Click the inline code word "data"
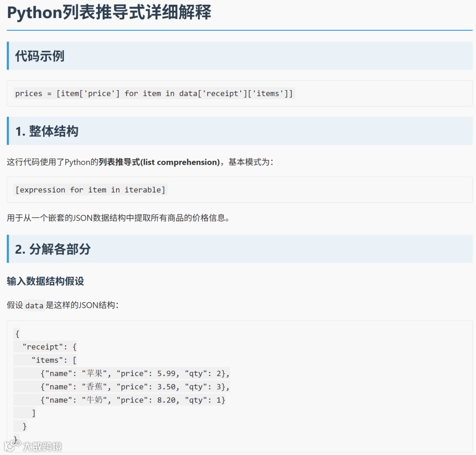 point(34,305)
